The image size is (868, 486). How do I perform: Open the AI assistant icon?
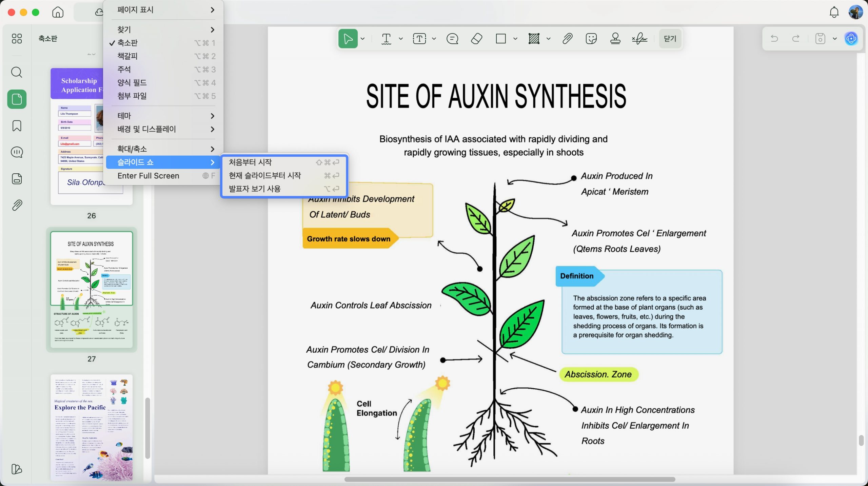click(x=851, y=38)
